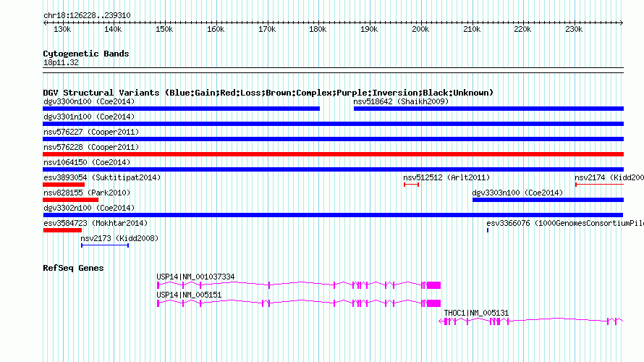Click the red bar under esv3584723
The image size is (644, 362).
click(x=62, y=230)
